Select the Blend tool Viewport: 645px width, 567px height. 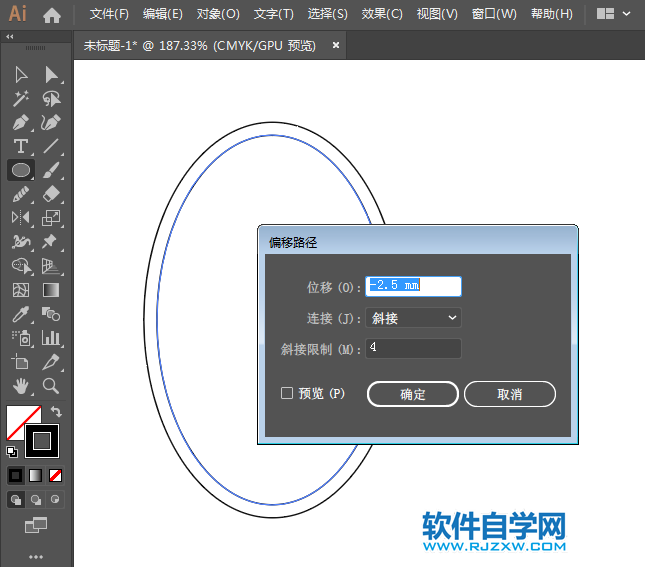[51, 314]
